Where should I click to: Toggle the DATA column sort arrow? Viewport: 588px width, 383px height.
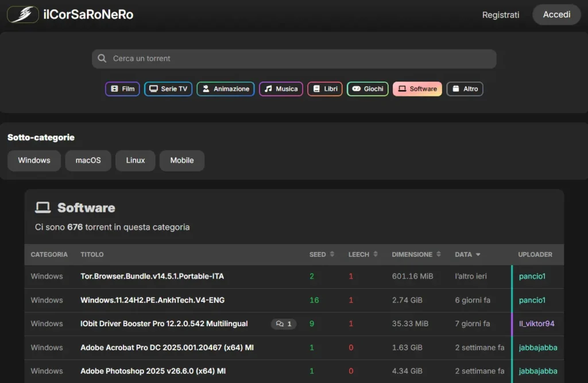tap(478, 255)
